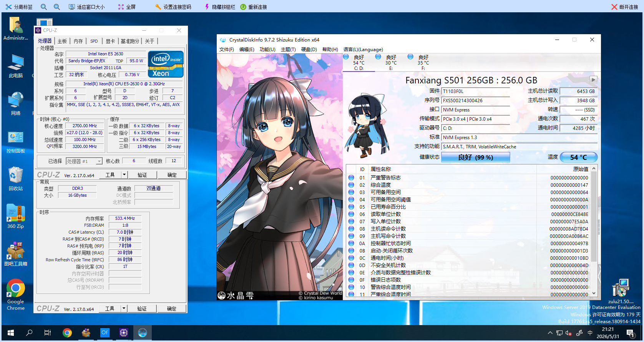Click SMART list scroll-down arrow
Viewport: 644px width, 342px height.
[594, 293]
